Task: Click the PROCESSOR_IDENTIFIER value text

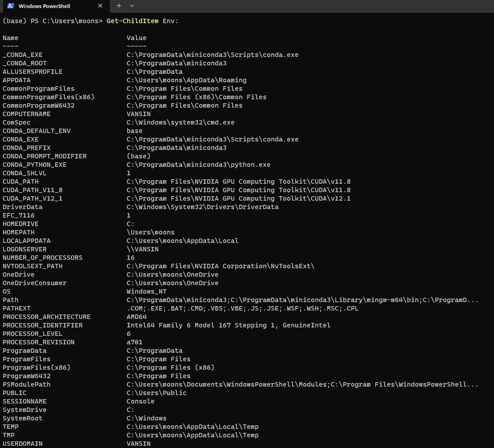Action: click(229, 325)
